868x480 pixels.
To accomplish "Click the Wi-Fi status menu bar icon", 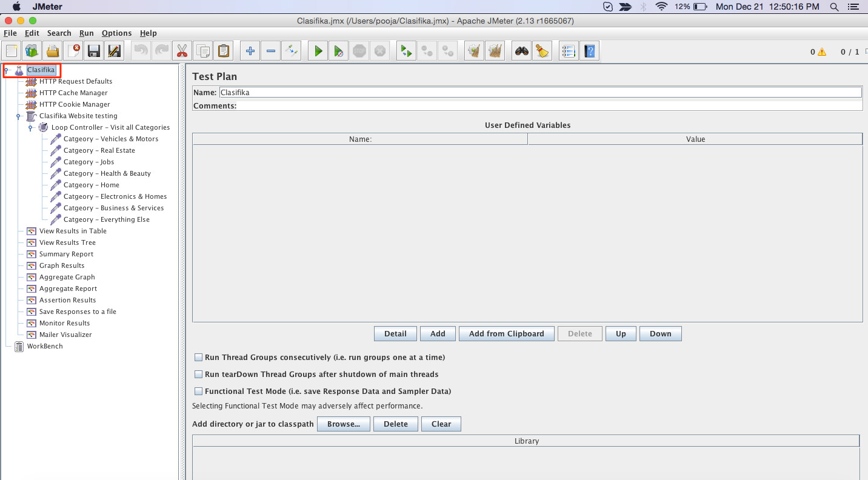I will (661, 7).
